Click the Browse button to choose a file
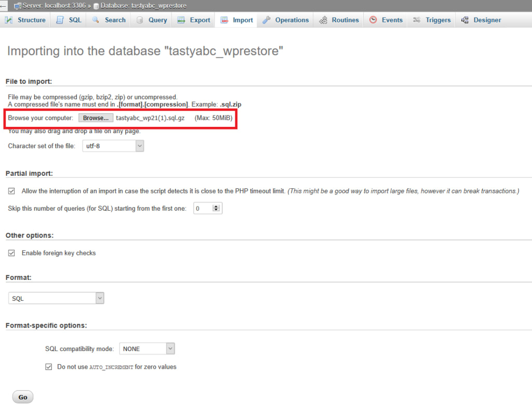 tap(96, 118)
